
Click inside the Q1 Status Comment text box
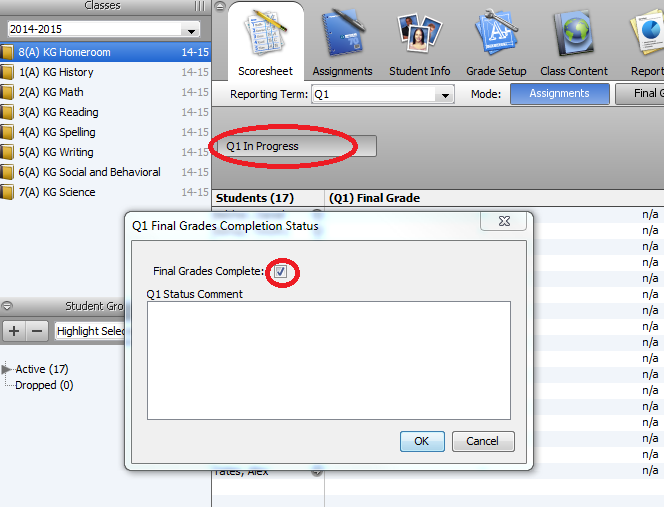(329, 360)
